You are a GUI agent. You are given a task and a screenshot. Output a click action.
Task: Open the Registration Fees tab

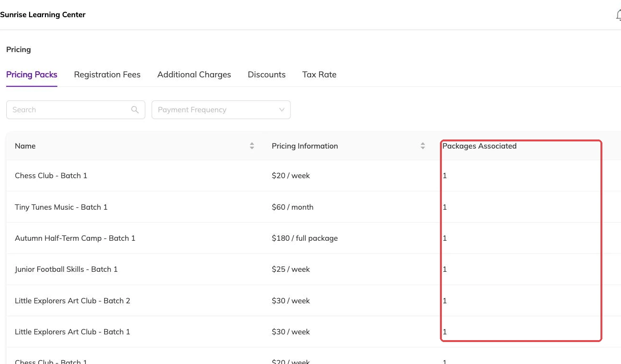pos(107,75)
